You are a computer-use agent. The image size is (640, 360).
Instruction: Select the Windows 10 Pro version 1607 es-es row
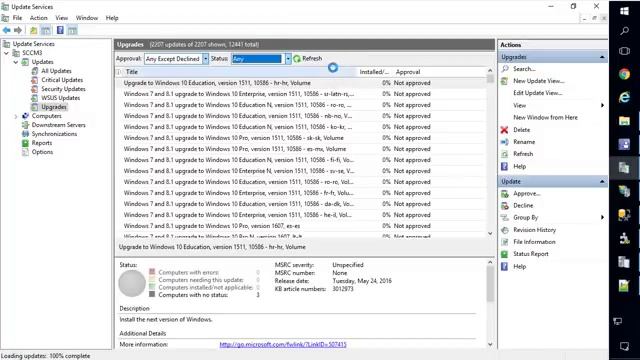300,226
